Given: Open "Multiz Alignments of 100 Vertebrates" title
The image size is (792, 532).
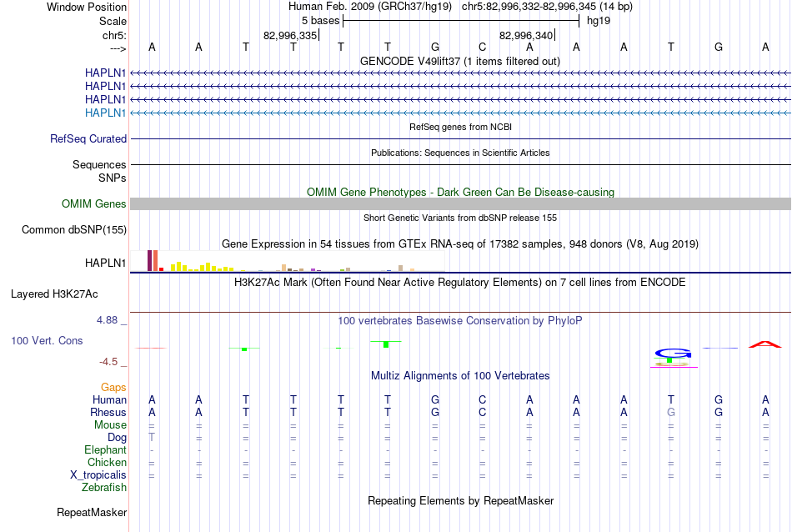Looking at the screenshot, I should 460,376.
